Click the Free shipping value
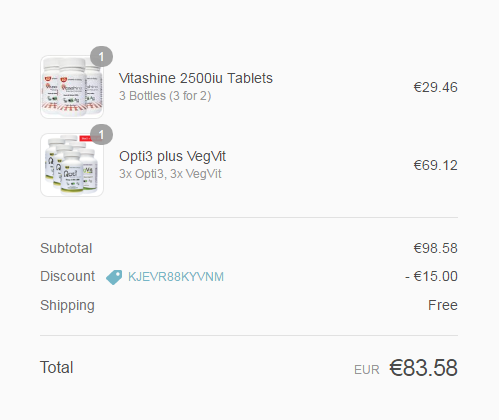The width and height of the screenshot is (499, 420). coord(443,305)
